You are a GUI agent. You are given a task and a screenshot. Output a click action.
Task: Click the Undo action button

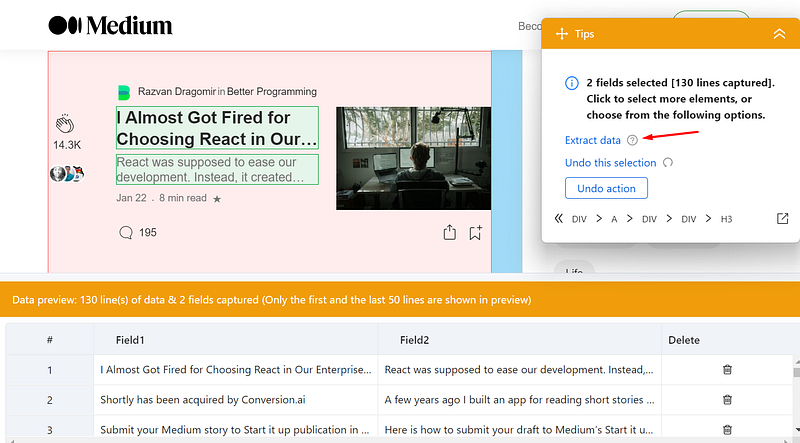(606, 188)
